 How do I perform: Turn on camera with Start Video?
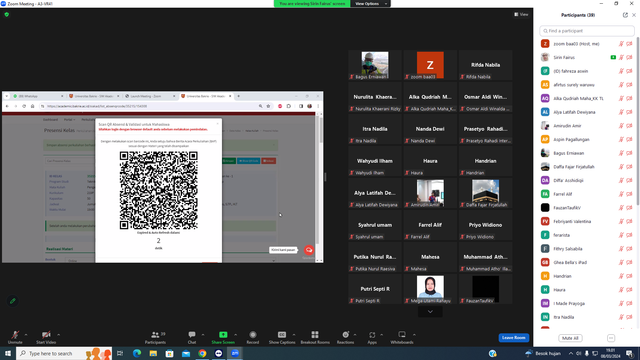(x=46, y=338)
